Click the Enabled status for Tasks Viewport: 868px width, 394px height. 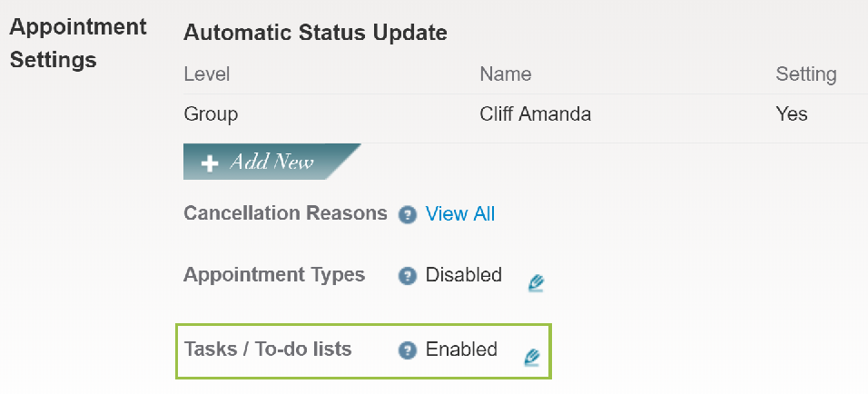(x=461, y=350)
